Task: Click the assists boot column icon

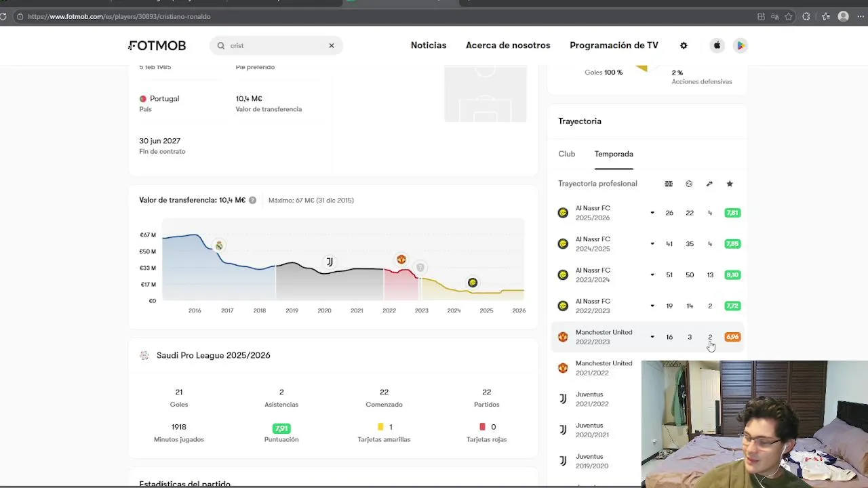Action: click(709, 184)
